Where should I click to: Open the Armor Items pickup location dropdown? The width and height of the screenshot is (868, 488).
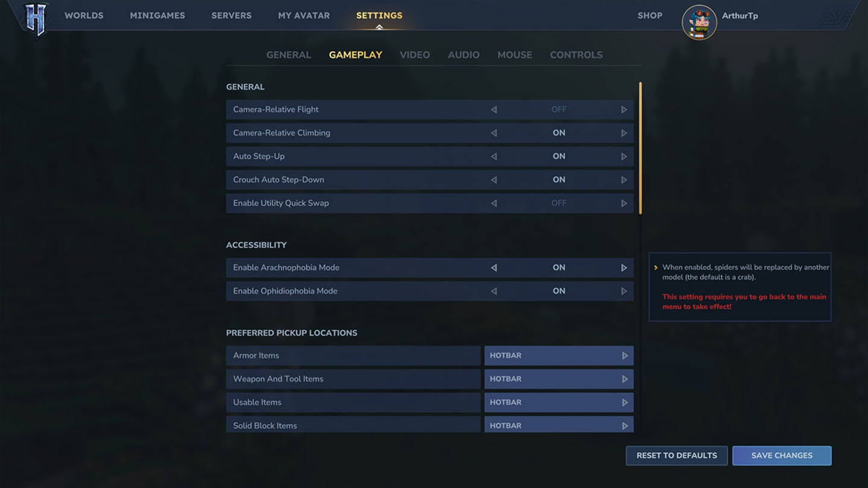tap(558, 355)
